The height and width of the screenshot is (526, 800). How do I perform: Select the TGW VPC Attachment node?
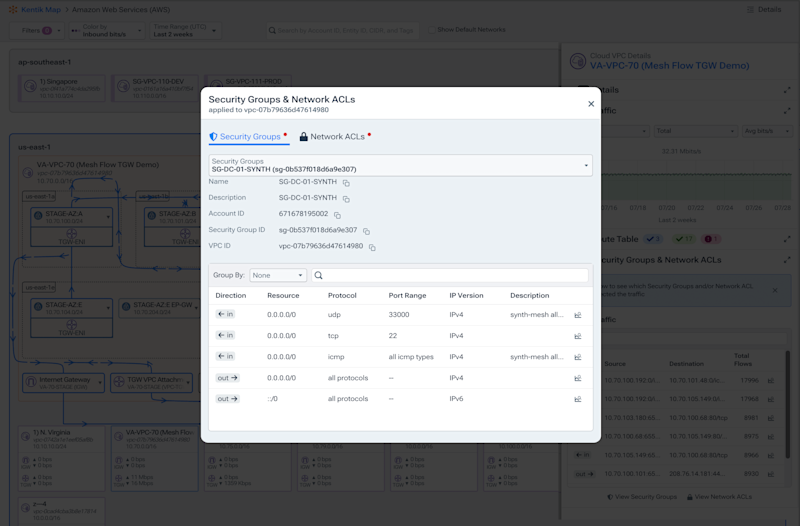pyautogui.click(x=152, y=383)
